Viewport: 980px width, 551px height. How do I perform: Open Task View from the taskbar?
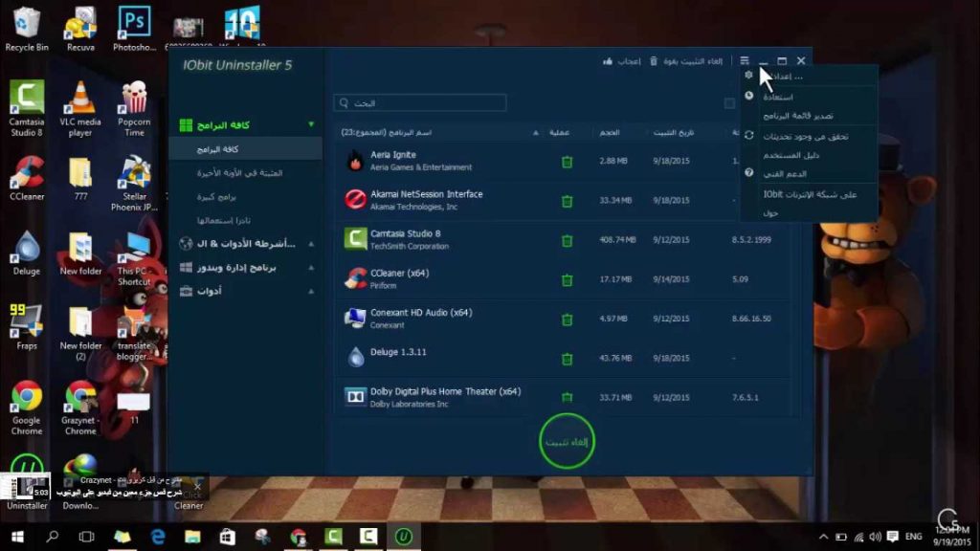coord(86,536)
